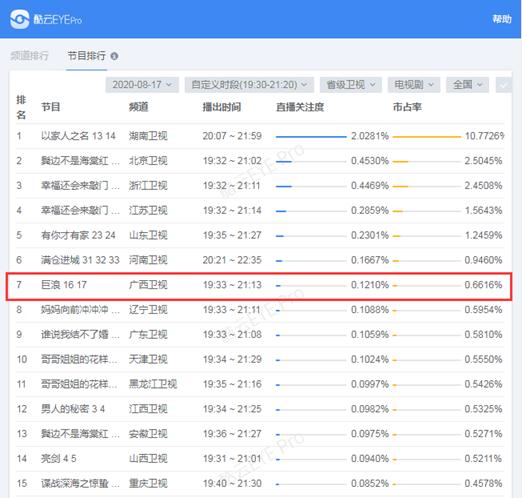
Task: Click the info icon beside 节目排行
Action: click(x=114, y=56)
